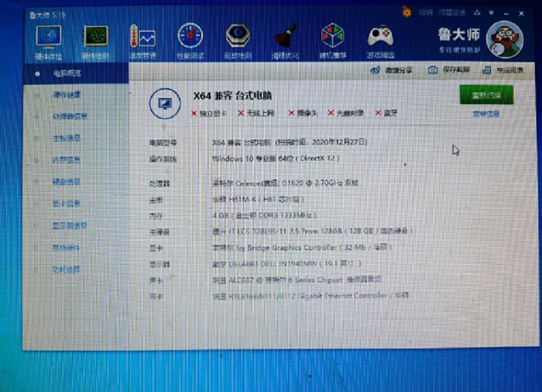Click the 复制信息 link
Viewport: 542px width, 392px height.
[486, 114]
